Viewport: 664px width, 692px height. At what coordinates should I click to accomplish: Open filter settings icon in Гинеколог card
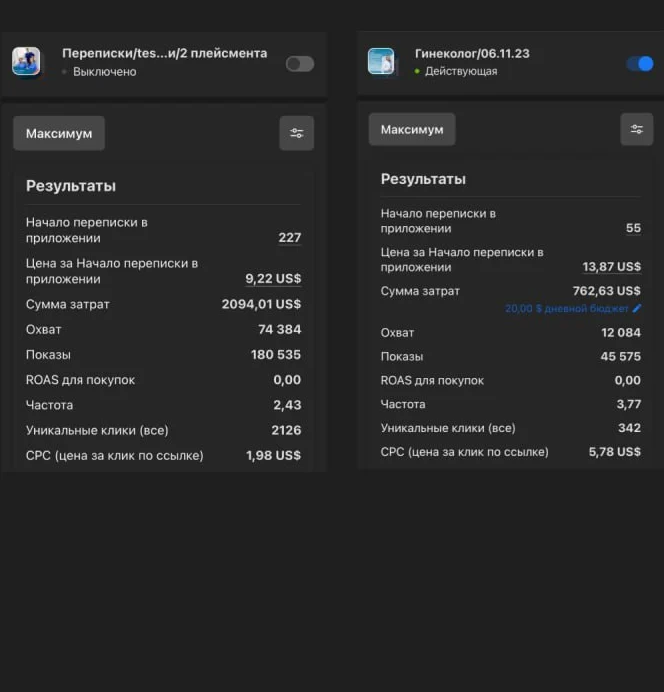(x=637, y=129)
